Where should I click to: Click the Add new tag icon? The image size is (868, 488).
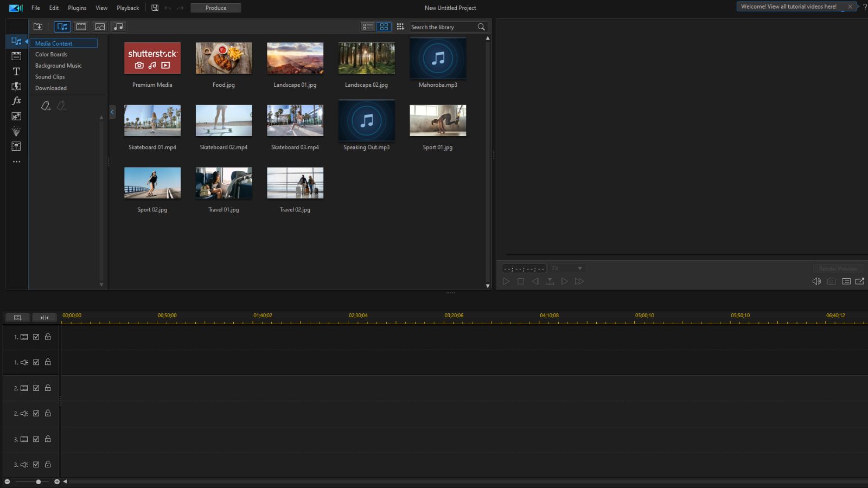(x=46, y=106)
